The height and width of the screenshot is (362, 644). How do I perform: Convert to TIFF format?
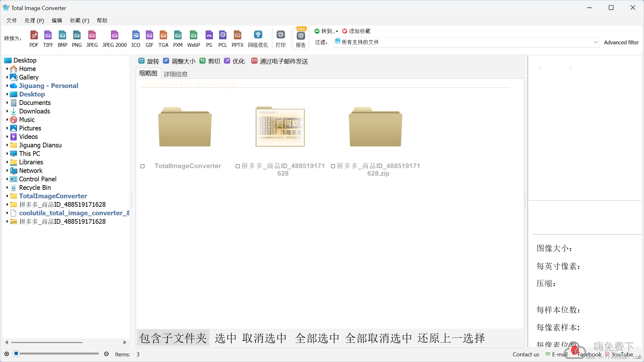point(48,39)
